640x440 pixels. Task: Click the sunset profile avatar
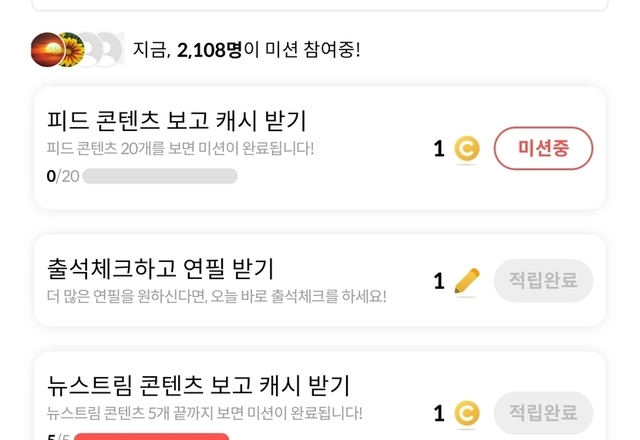[47, 48]
